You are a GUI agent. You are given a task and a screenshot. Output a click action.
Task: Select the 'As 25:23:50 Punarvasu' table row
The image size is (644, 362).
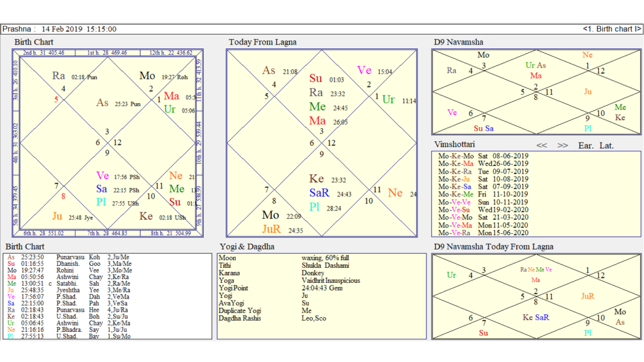click(70, 257)
